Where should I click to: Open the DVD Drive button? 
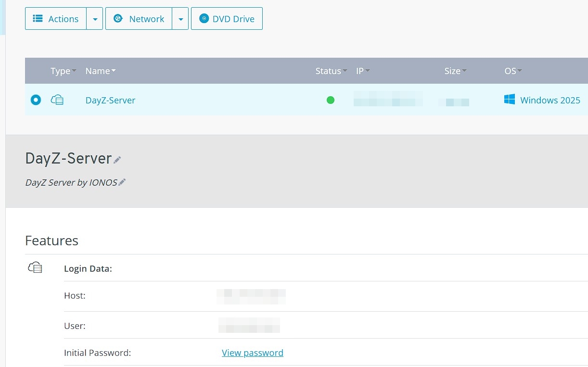click(227, 19)
